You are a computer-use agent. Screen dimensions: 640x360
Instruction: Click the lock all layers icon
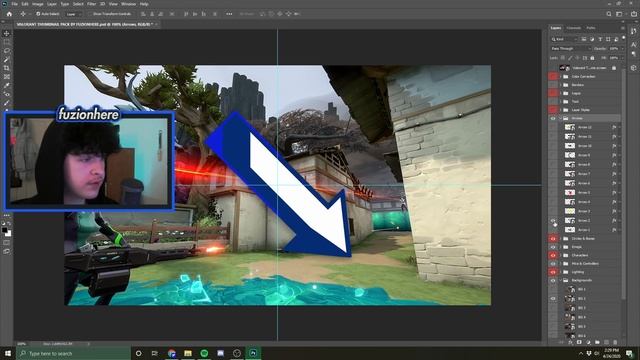[x=592, y=58]
